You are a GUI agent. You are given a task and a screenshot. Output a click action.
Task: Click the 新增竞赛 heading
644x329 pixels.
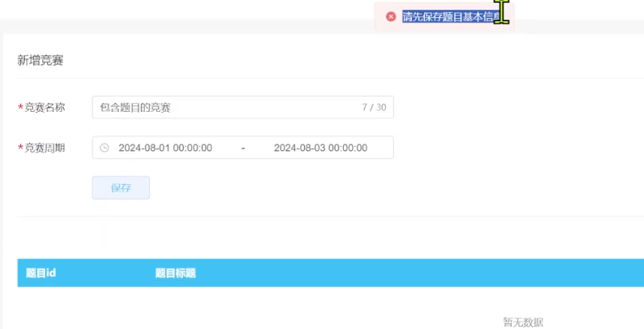(x=41, y=60)
